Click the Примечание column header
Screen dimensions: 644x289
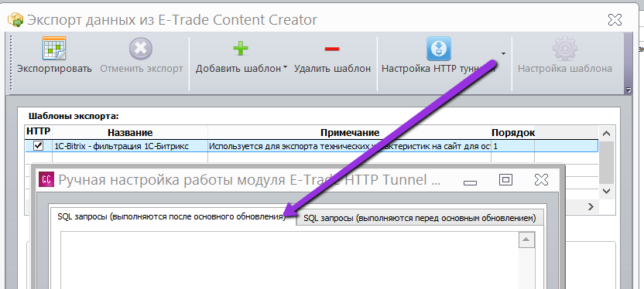pyautogui.click(x=350, y=132)
